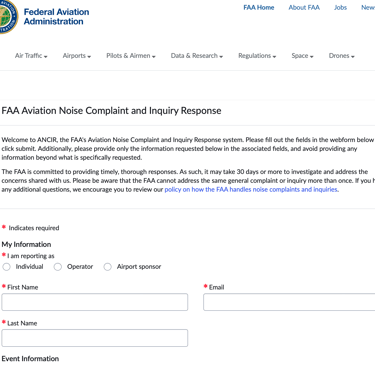This screenshot has height=366, width=375.
Task: Open the noise complaints policy link
Action: pyautogui.click(x=251, y=189)
